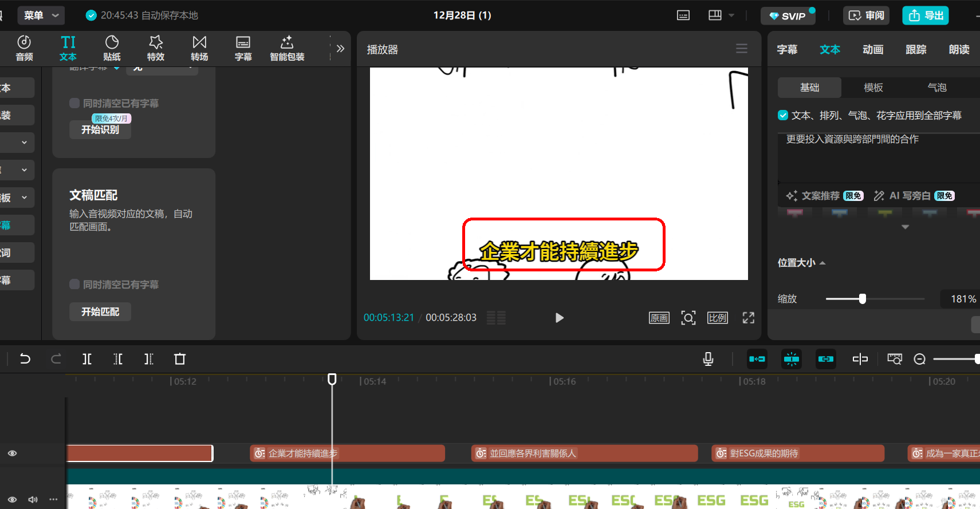
Task: Toggle 文本、排列、气泡、花字应用到全部字幕 checkbox
Action: (783, 115)
